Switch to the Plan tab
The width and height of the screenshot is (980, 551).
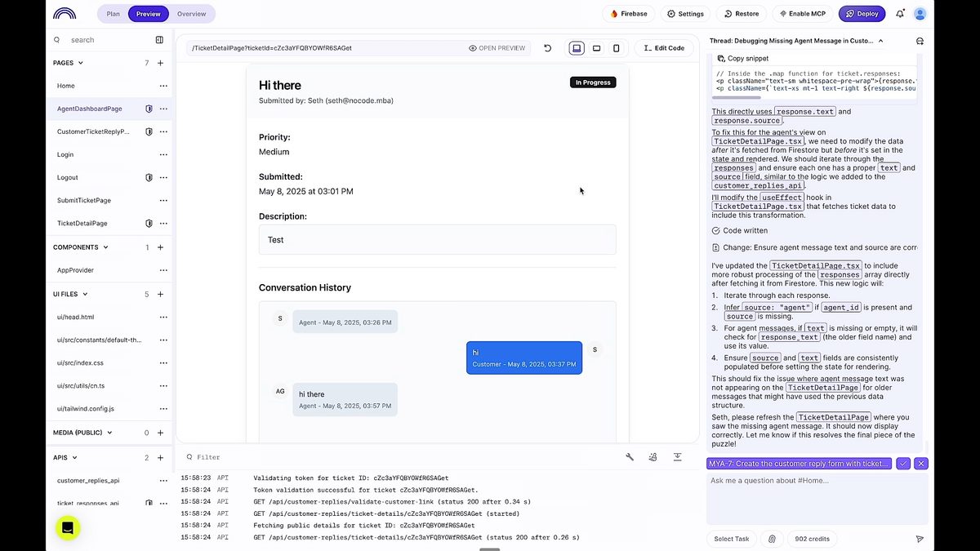click(x=113, y=14)
